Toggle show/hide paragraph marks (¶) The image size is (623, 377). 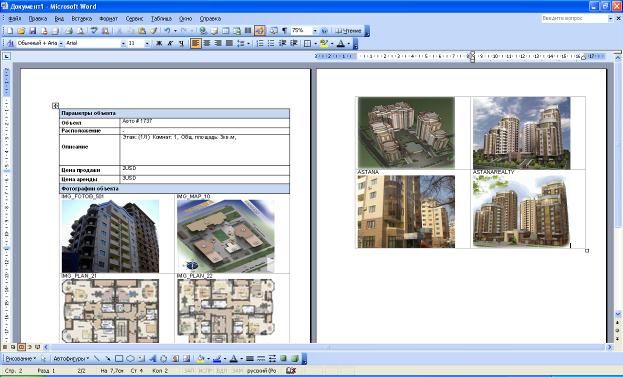pyautogui.click(x=284, y=31)
